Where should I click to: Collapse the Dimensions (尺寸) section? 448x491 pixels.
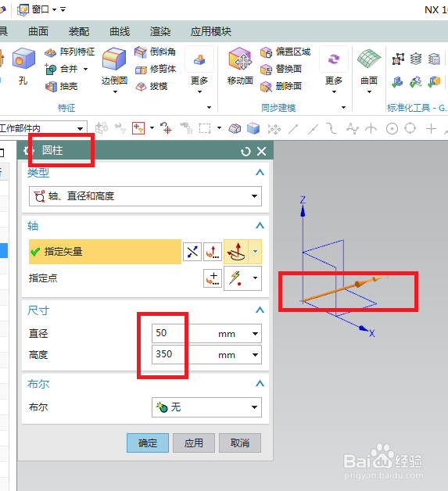260,310
